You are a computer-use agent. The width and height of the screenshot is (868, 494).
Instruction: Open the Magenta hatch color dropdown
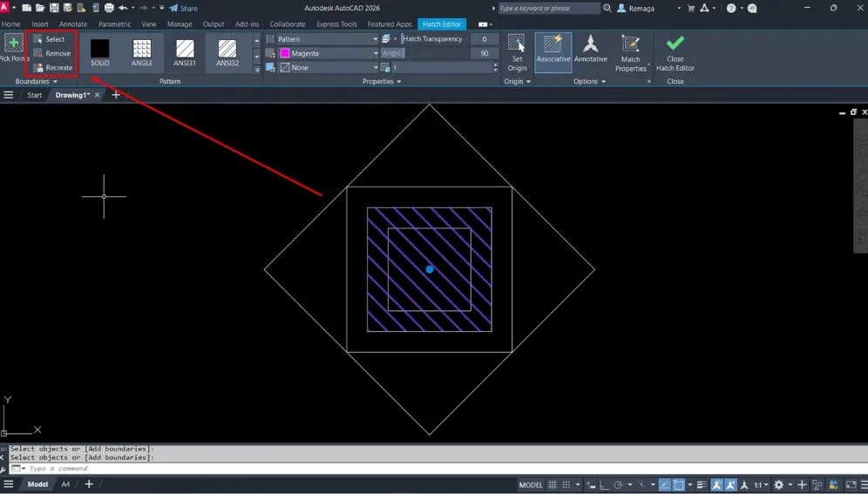point(327,53)
